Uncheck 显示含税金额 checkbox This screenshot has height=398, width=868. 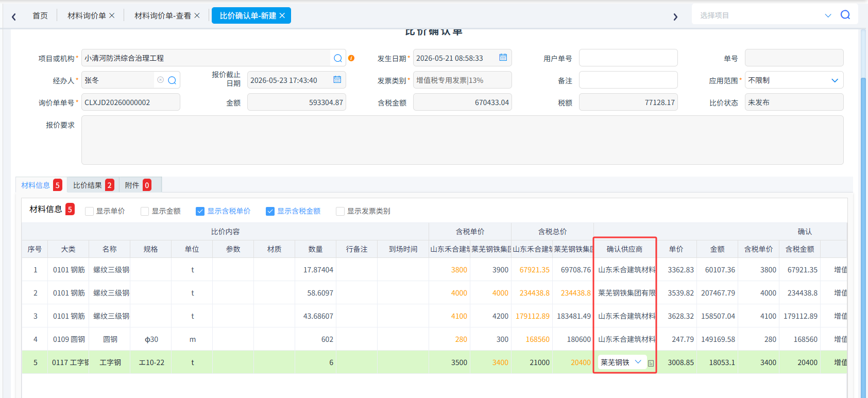270,211
